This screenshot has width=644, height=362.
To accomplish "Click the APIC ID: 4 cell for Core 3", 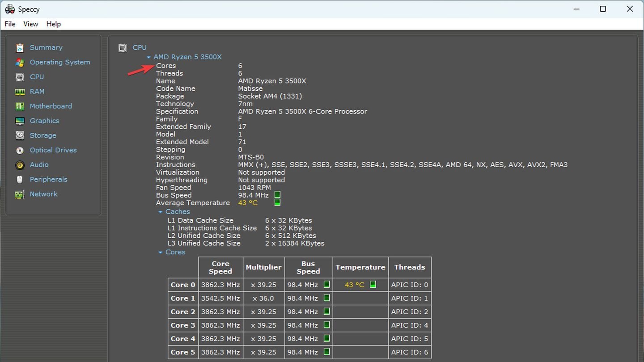I will click(x=410, y=325).
